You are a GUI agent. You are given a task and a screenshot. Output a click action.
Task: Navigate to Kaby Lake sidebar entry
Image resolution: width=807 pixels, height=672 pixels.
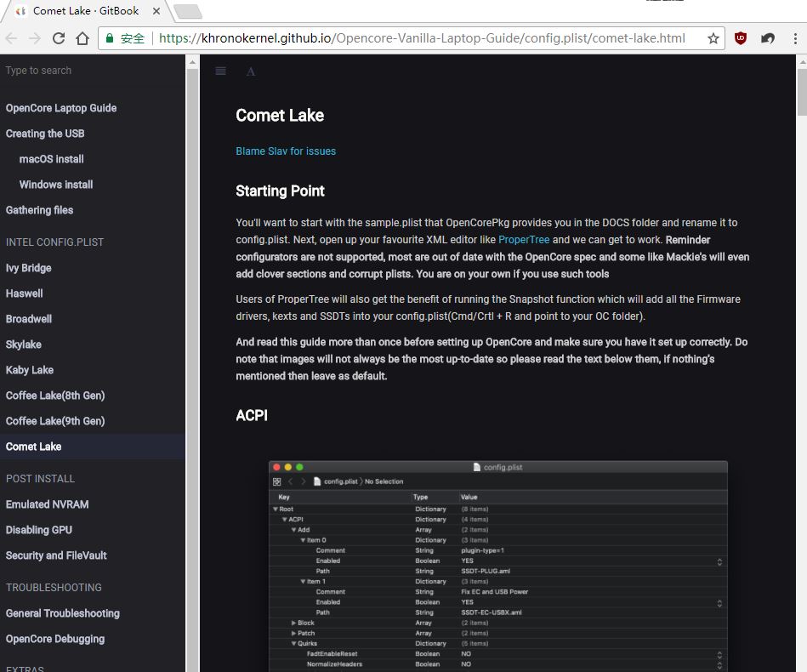30,370
